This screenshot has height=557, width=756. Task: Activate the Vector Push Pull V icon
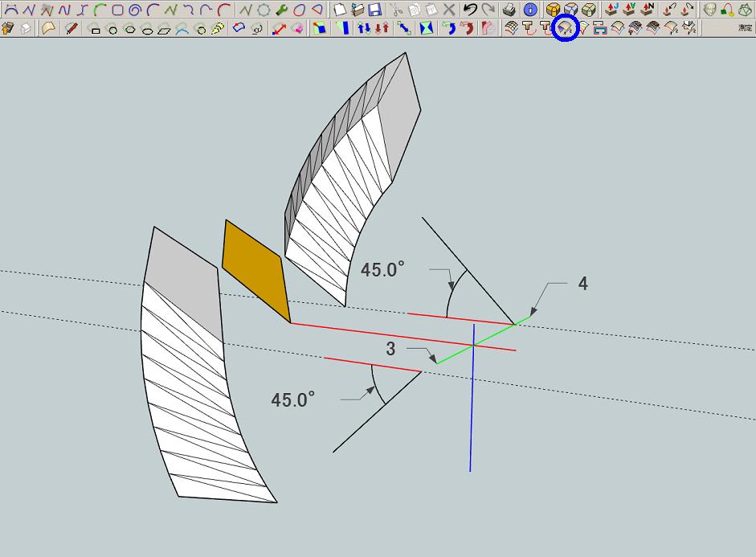[629, 9]
